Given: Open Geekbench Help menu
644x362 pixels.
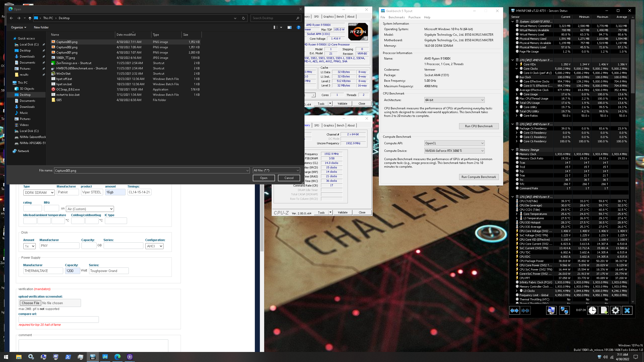Looking at the screenshot, I should 427,17.
